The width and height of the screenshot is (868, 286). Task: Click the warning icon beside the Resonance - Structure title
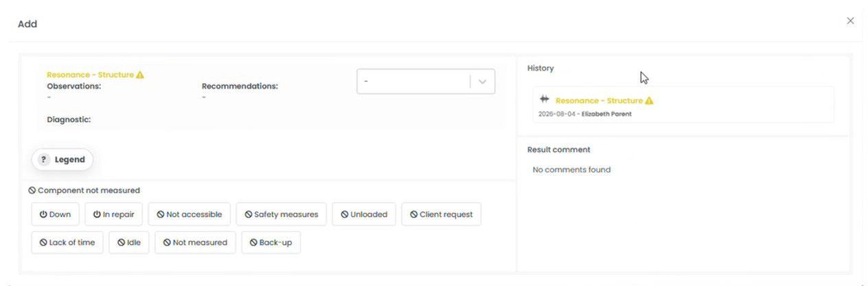[x=140, y=75]
